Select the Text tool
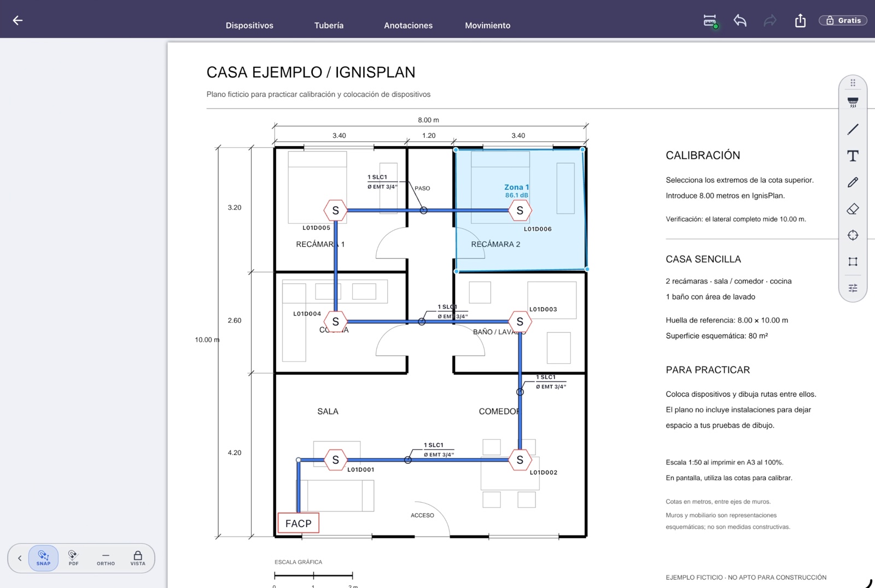The width and height of the screenshot is (875, 588). tap(853, 156)
